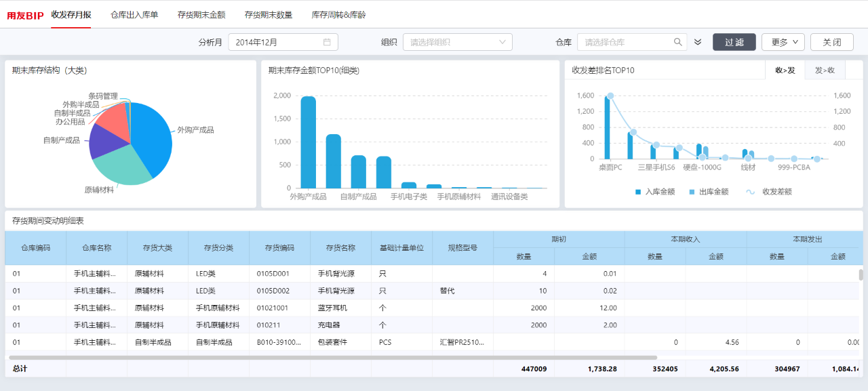
Task: Select the 发>收 chart tab
Action: click(x=825, y=70)
